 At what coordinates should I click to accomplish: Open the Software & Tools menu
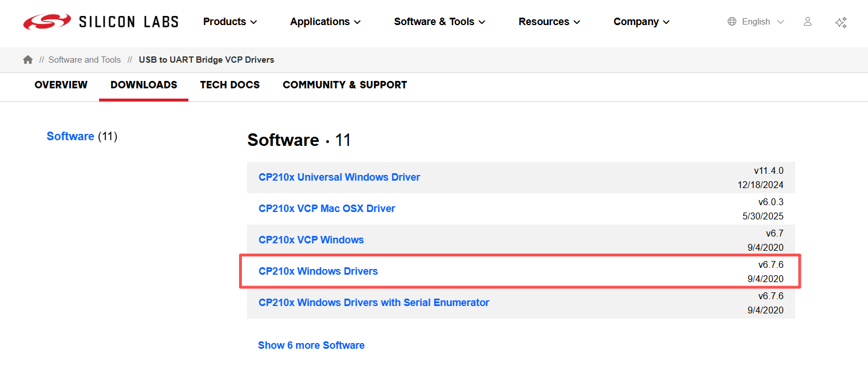(x=439, y=22)
